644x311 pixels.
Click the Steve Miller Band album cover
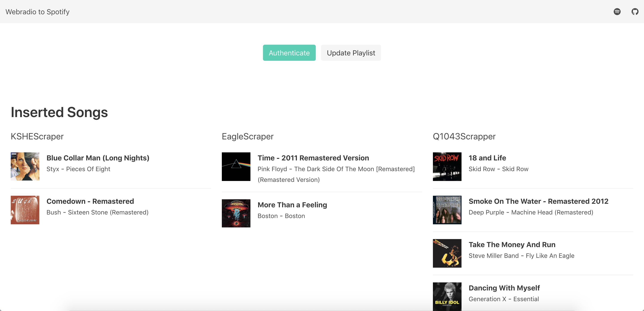coord(447,253)
